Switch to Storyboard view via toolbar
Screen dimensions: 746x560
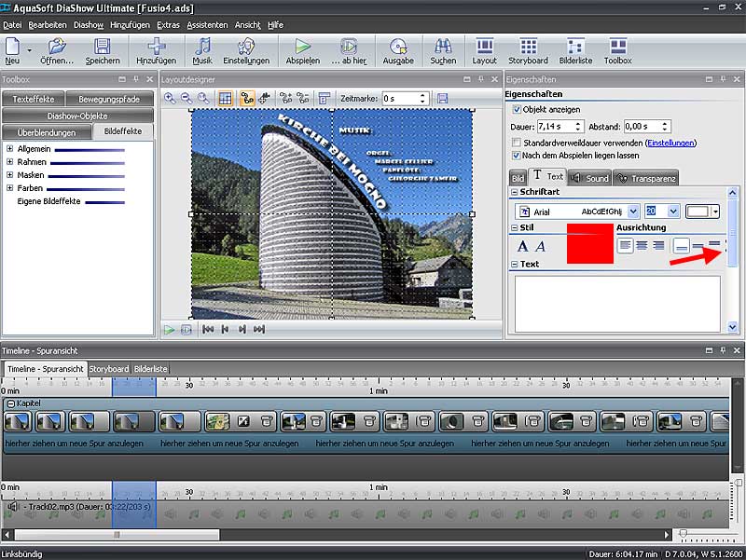(x=529, y=48)
